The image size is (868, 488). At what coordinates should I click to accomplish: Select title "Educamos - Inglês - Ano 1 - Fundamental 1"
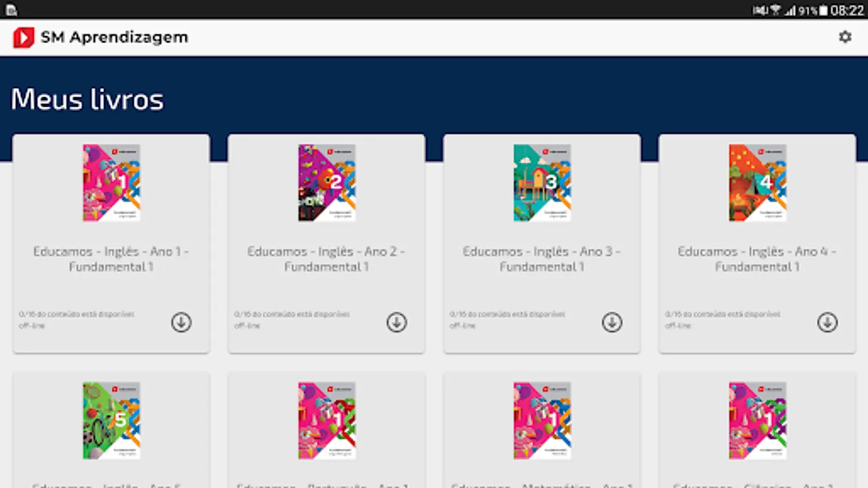point(111,259)
